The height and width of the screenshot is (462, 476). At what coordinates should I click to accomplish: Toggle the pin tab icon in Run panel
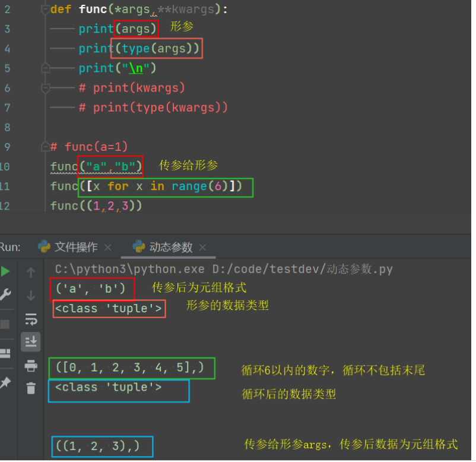tap(5, 383)
